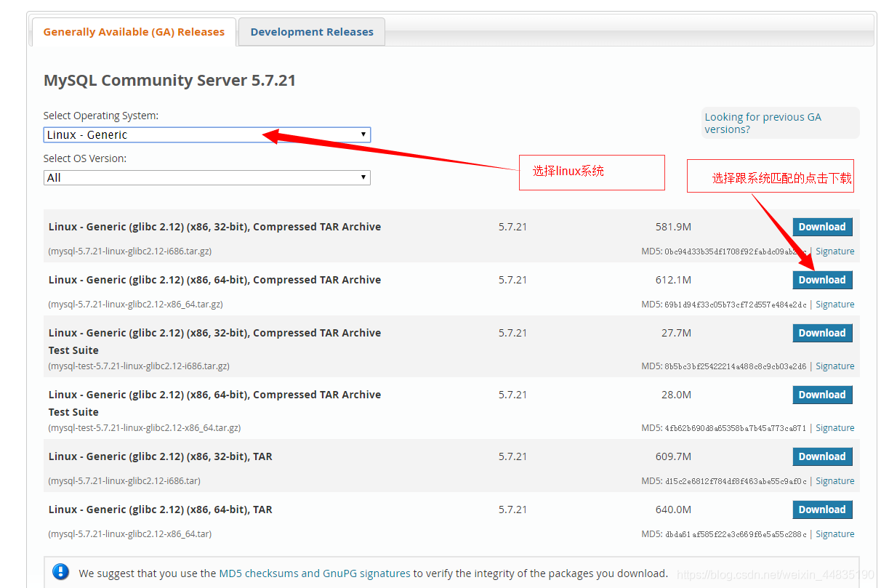The width and height of the screenshot is (881, 588).
Task: Open the Select Operating System dropdown
Action: point(207,134)
